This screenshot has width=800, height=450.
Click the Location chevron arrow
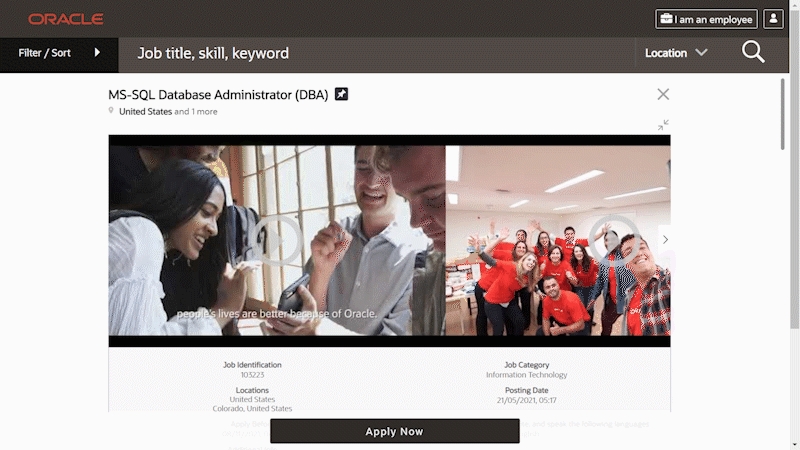702,53
